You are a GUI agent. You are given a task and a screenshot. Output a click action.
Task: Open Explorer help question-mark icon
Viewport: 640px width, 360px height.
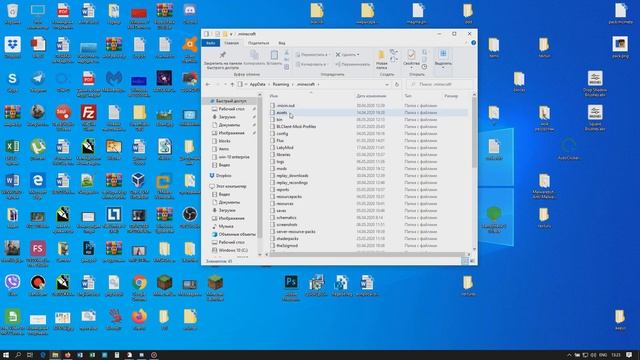coord(473,42)
